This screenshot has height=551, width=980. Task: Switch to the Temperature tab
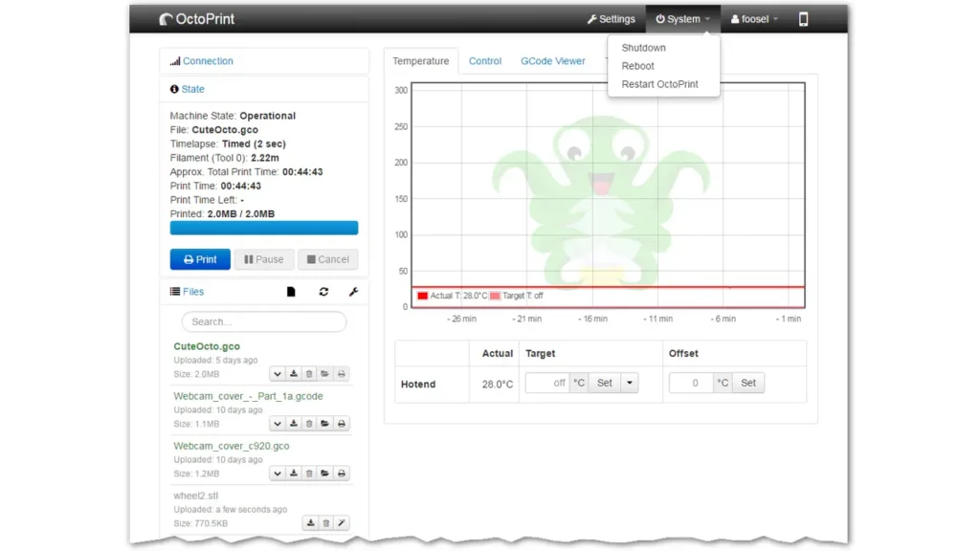pyautogui.click(x=421, y=61)
